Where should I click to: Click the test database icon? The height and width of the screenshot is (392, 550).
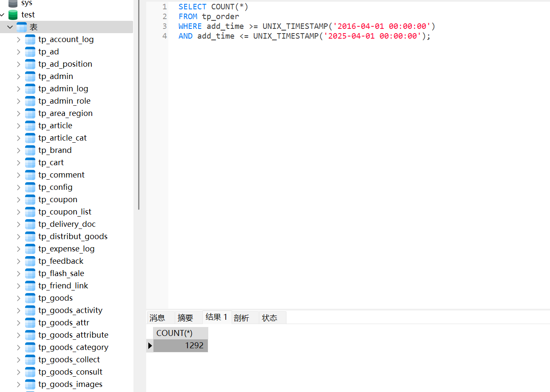13,15
